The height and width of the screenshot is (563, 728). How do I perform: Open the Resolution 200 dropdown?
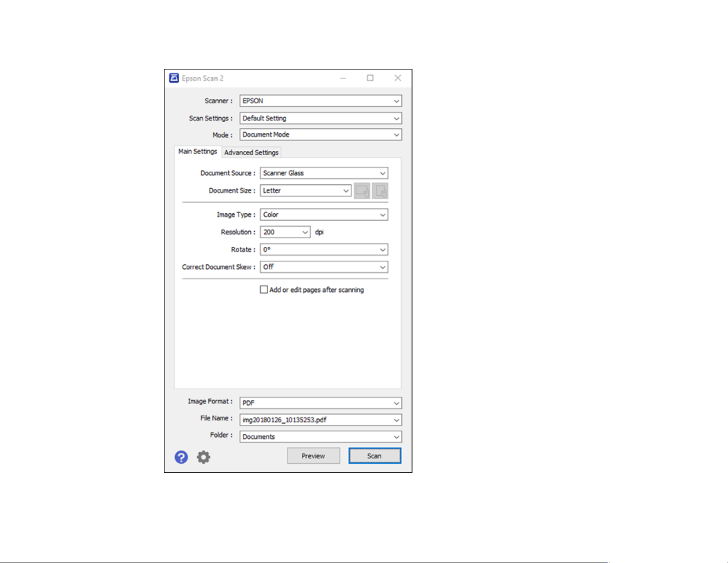(x=285, y=232)
